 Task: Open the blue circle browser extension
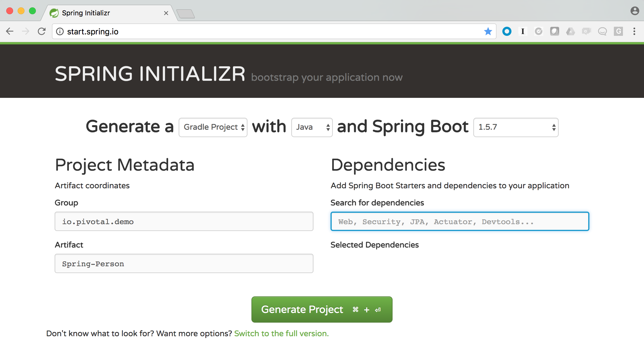pos(507,31)
